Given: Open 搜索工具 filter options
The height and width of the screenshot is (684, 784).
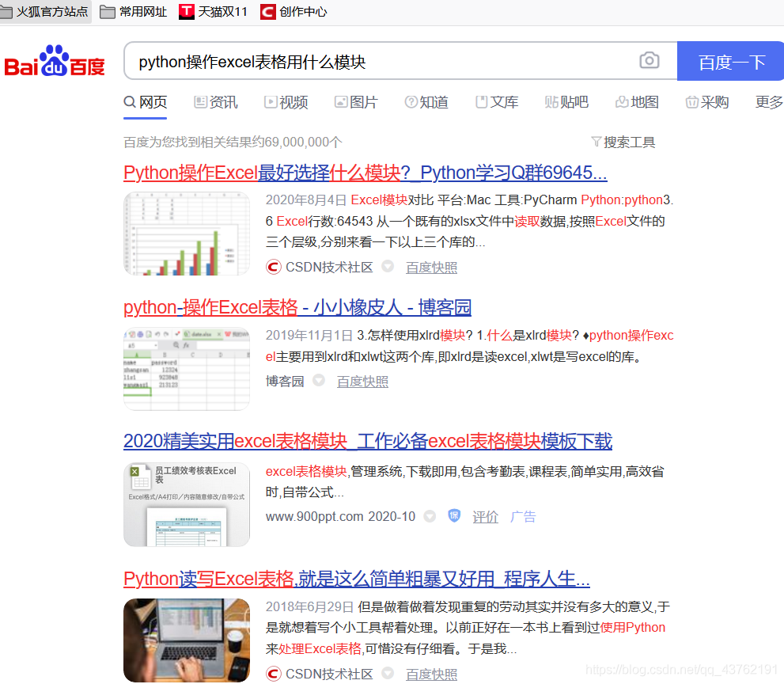Looking at the screenshot, I should tap(623, 142).
